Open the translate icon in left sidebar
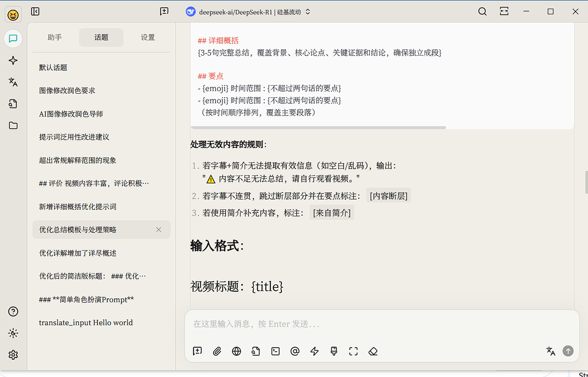 13,82
